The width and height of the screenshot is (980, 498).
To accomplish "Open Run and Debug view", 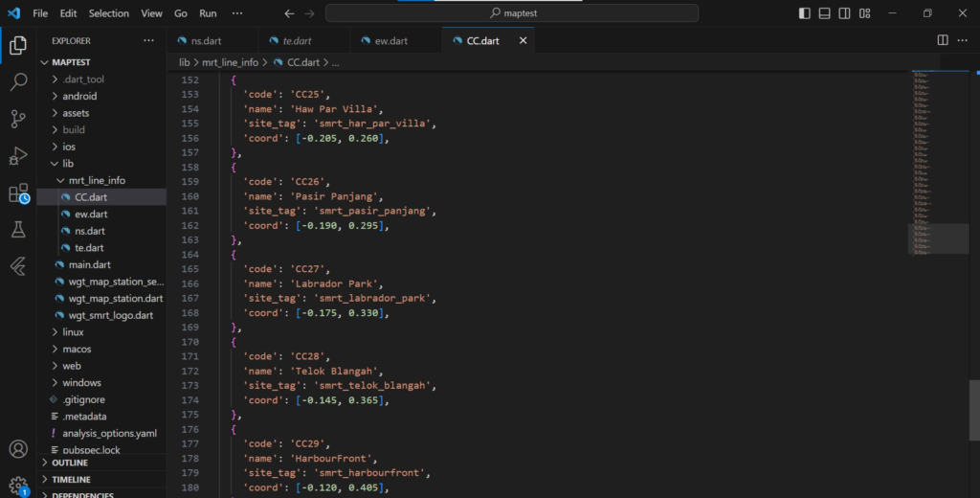I will tap(18, 156).
